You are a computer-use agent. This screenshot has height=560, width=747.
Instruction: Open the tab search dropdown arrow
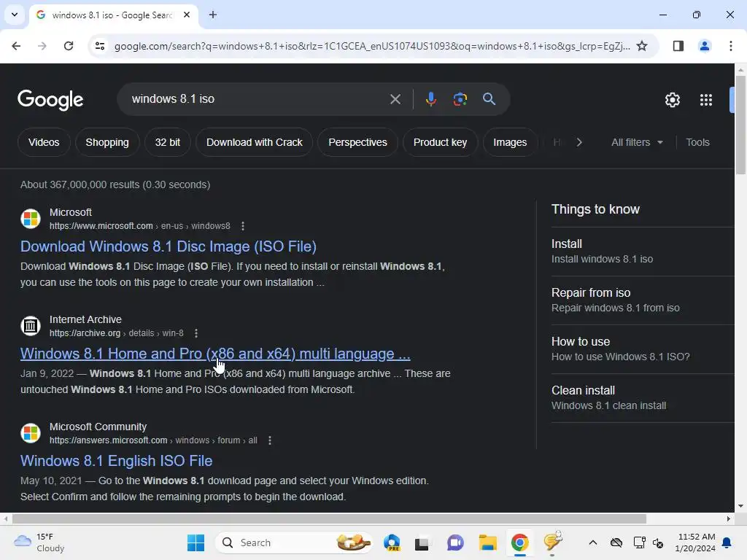click(x=15, y=15)
